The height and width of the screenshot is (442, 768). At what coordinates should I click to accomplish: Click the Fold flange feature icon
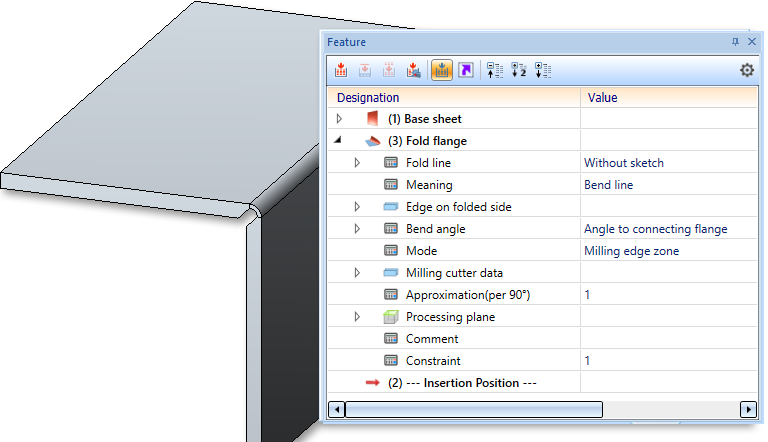(373, 141)
